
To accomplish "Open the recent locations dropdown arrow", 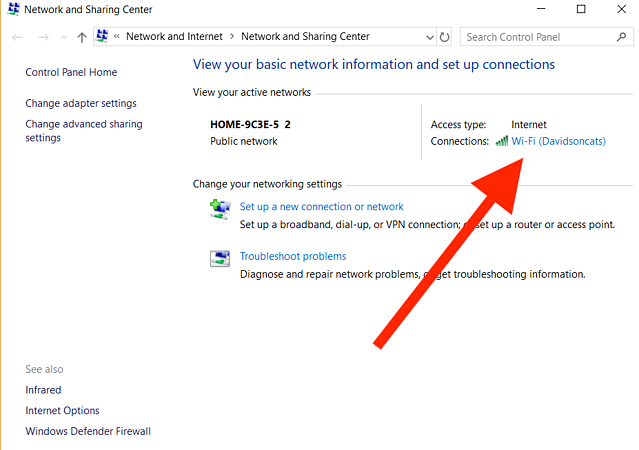I will point(64,37).
